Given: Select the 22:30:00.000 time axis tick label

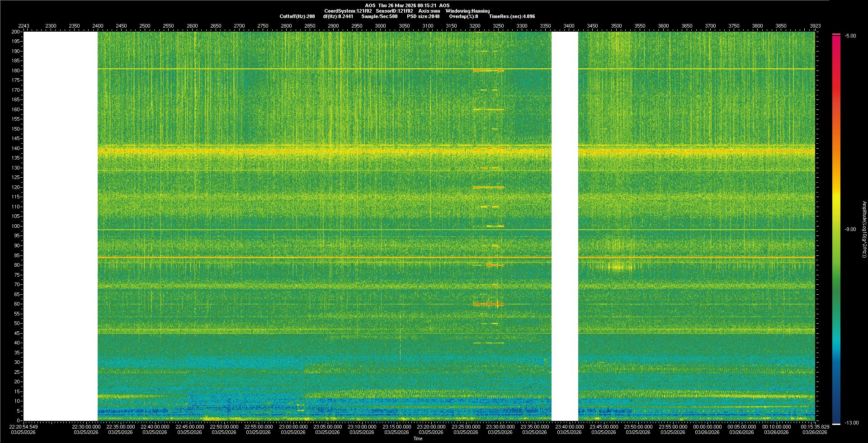Looking at the screenshot, I should [x=86, y=427].
